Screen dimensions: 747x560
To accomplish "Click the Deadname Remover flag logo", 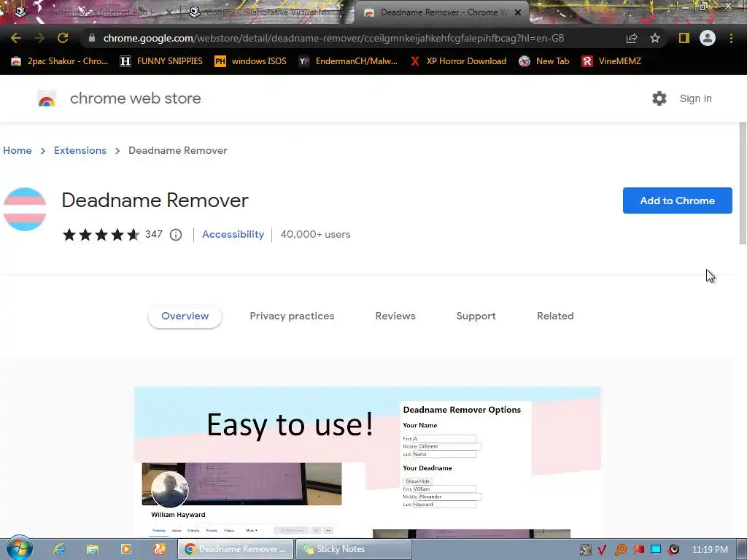I will point(25,209).
